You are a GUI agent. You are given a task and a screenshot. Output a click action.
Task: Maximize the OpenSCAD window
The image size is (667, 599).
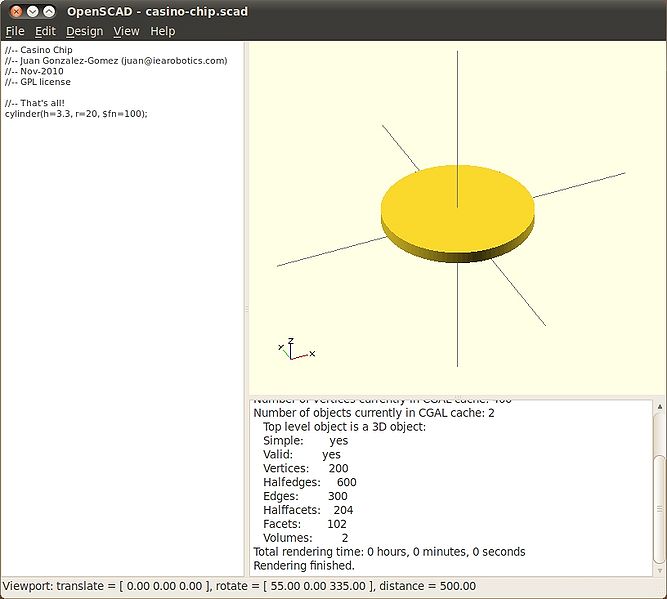pyautogui.click(x=48, y=11)
